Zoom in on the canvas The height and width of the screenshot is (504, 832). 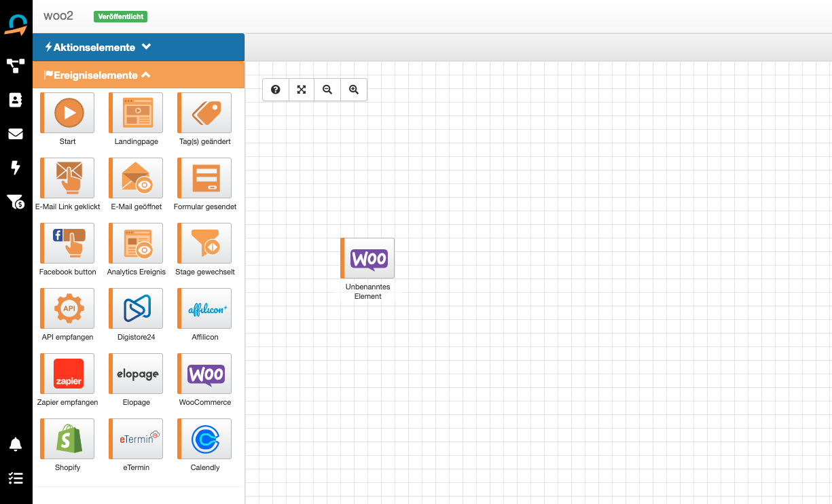tap(353, 90)
